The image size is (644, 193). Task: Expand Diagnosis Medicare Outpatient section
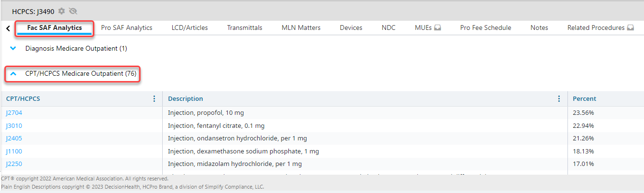tap(13, 48)
